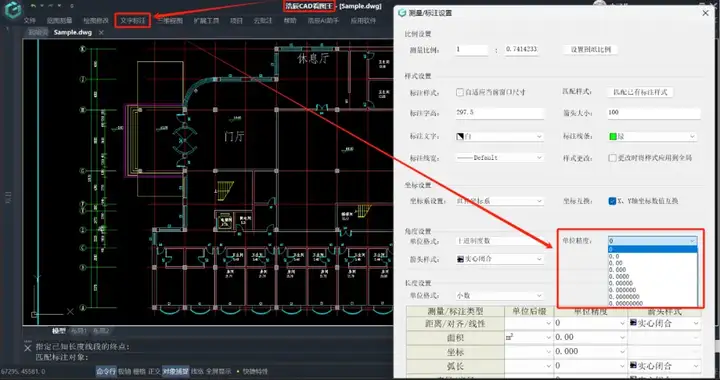This screenshot has width=720, height=380.
Task: Toggle 正交 mode in status bar
Action: pyautogui.click(x=154, y=371)
